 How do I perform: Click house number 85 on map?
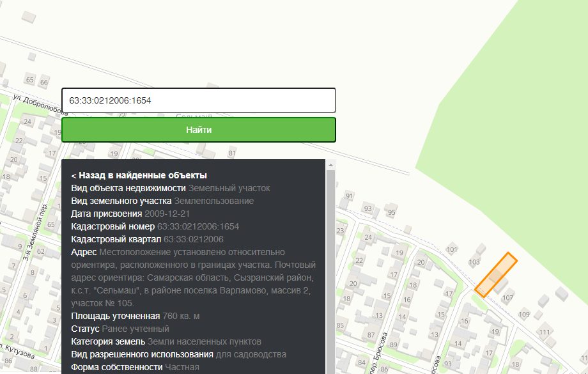click(340, 325)
